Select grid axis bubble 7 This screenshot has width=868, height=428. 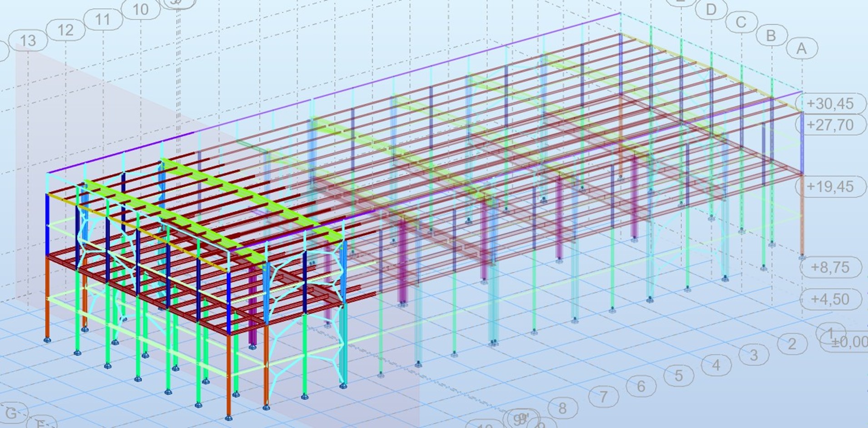[x=603, y=397]
